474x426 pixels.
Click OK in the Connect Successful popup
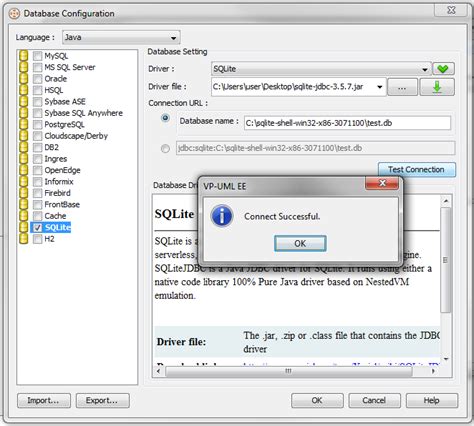(x=300, y=244)
